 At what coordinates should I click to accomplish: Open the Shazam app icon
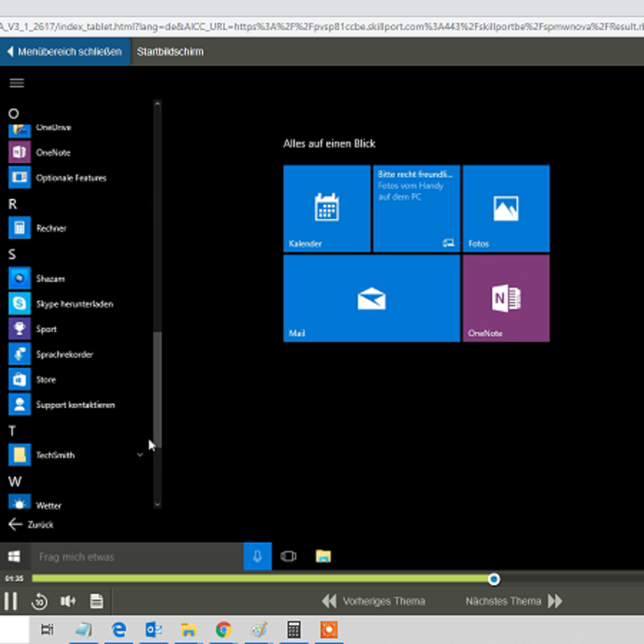pyautogui.click(x=19, y=279)
